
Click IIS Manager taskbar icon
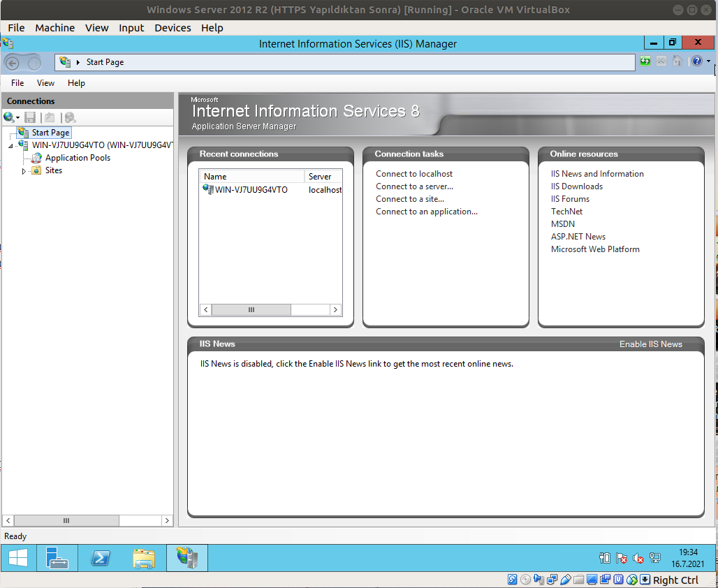187,558
